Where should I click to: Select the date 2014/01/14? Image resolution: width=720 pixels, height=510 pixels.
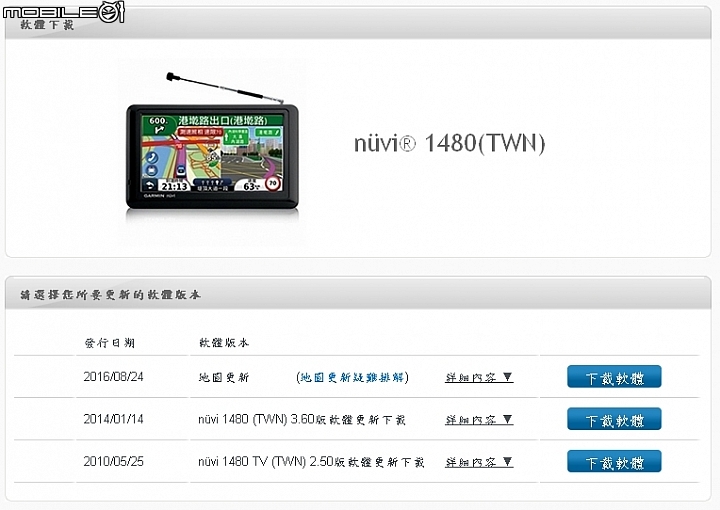113,419
